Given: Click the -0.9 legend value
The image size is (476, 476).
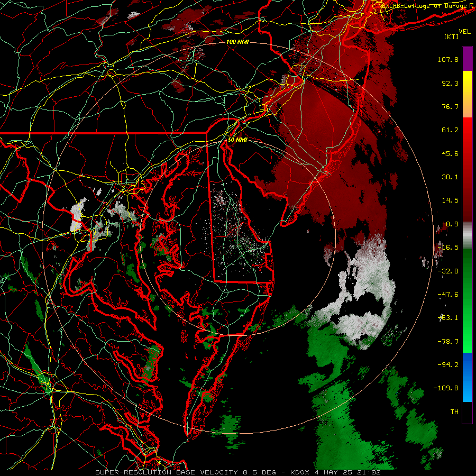Looking at the screenshot, I should click(450, 224).
